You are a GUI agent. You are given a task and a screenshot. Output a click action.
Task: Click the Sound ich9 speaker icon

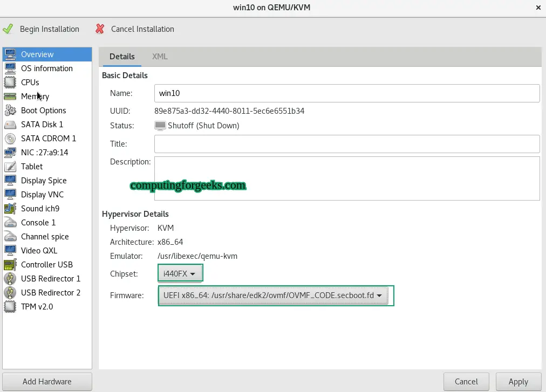11,209
